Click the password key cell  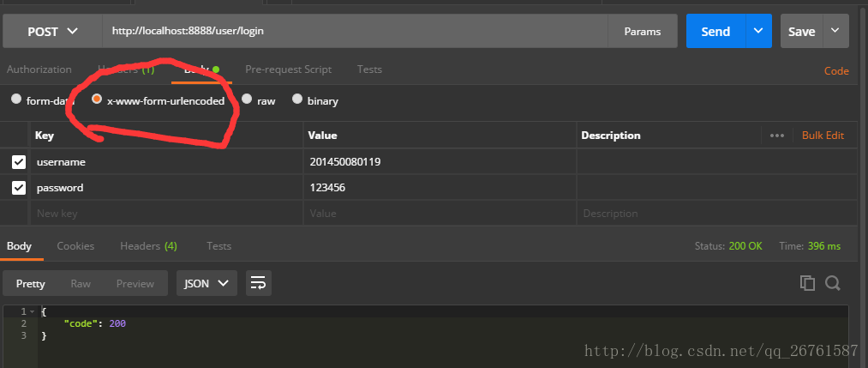coord(166,188)
